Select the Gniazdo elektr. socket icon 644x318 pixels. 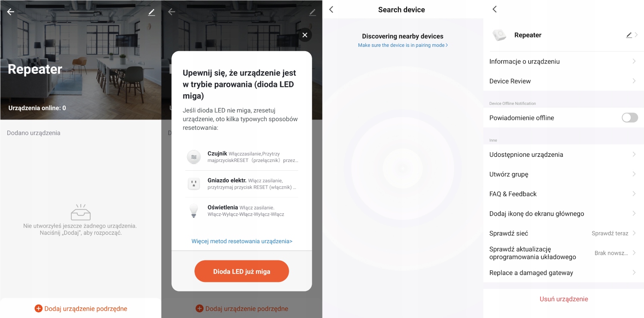194,184
